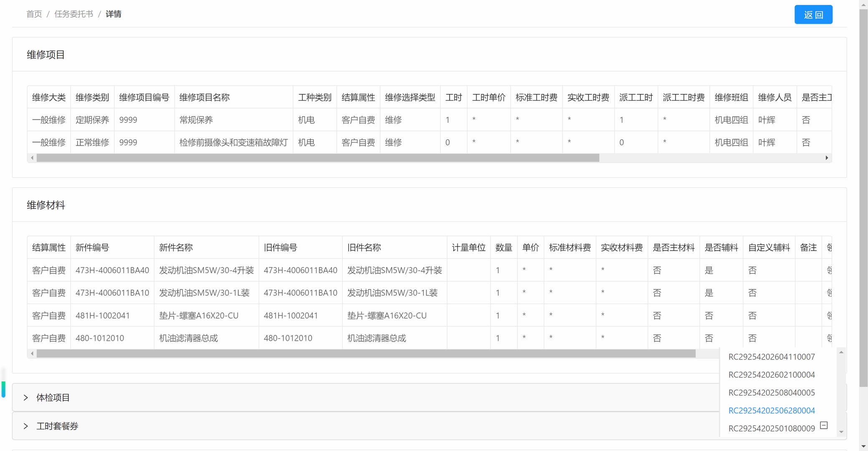
Task: Choose RC29254202508040005 from the list
Action: (771, 393)
